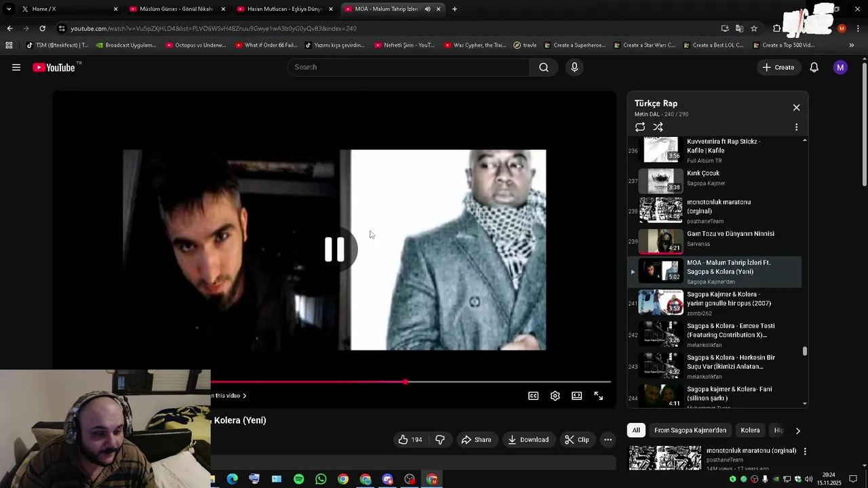Play yarim gonulle bir opus (2007)
The image size is (868, 488).
[715, 303]
